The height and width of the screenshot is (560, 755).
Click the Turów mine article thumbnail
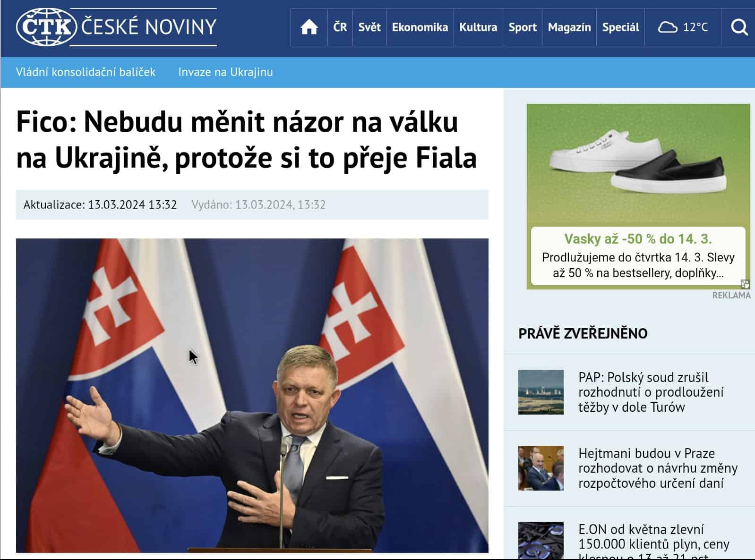541,392
